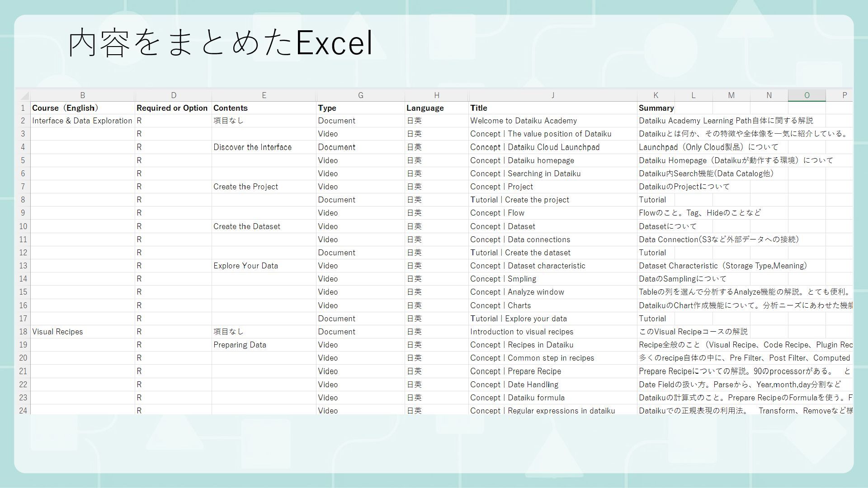Select 'Discover the Interface' cell
868x488 pixels.
pos(264,147)
